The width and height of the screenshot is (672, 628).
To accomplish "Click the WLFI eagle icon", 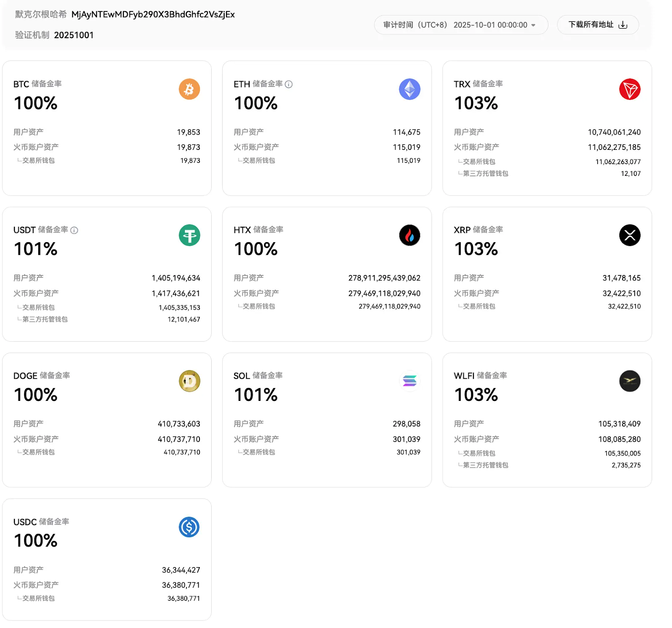I will 630,381.
